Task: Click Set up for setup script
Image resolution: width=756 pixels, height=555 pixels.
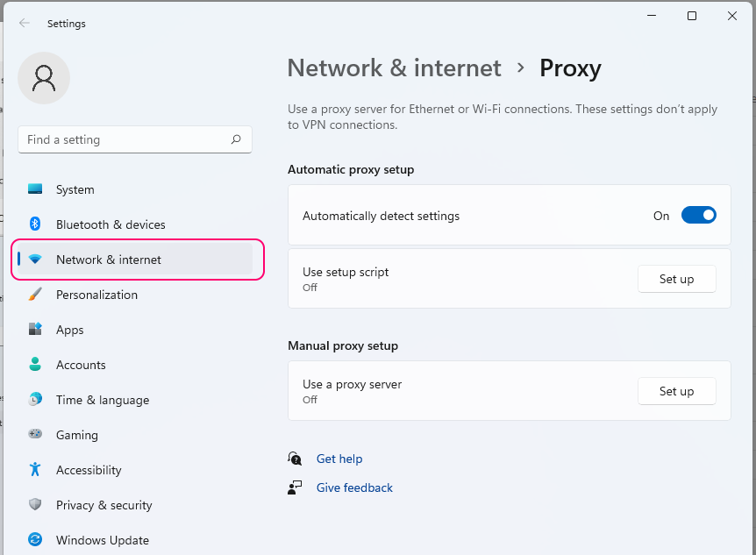Action: pos(676,279)
